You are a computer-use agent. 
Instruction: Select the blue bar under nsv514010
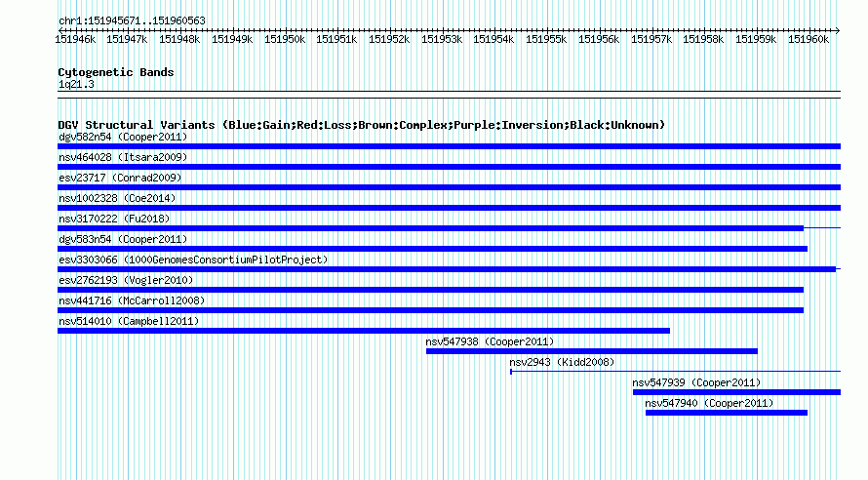364,331
